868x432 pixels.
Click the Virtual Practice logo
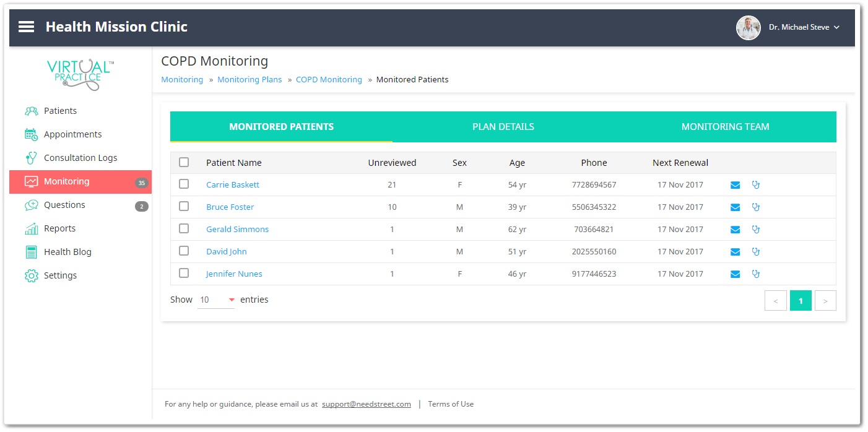click(x=80, y=75)
